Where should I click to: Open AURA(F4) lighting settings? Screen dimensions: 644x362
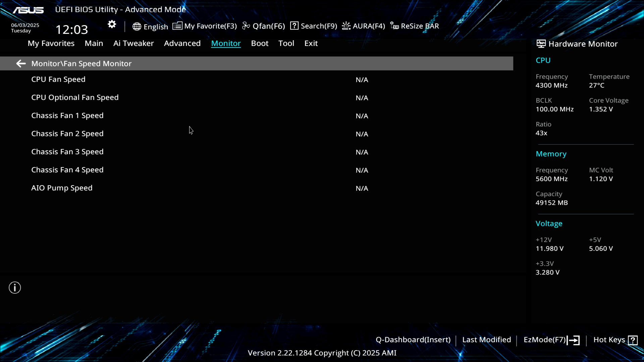pyautogui.click(x=364, y=26)
